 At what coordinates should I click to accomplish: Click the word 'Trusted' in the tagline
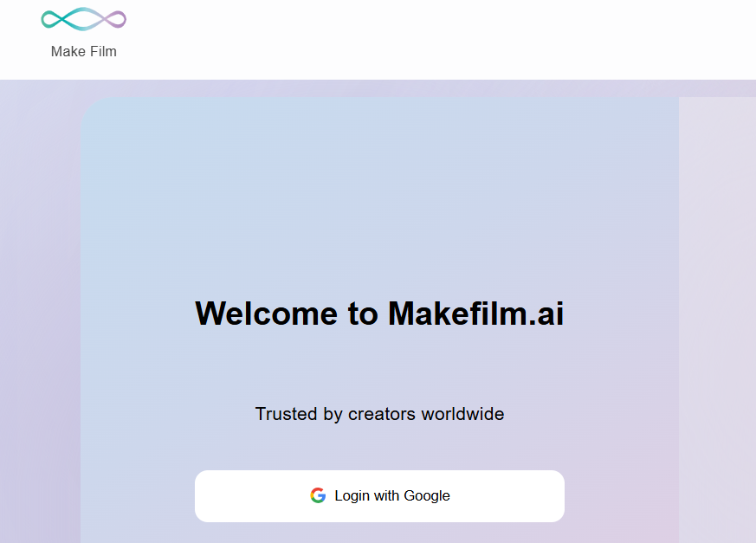pos(286,414)
